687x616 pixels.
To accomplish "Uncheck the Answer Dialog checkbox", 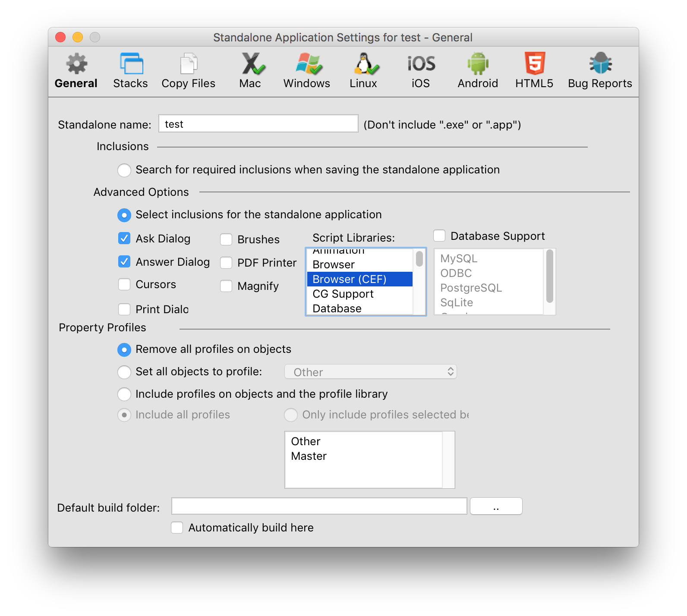I will [x=124, y=261].
